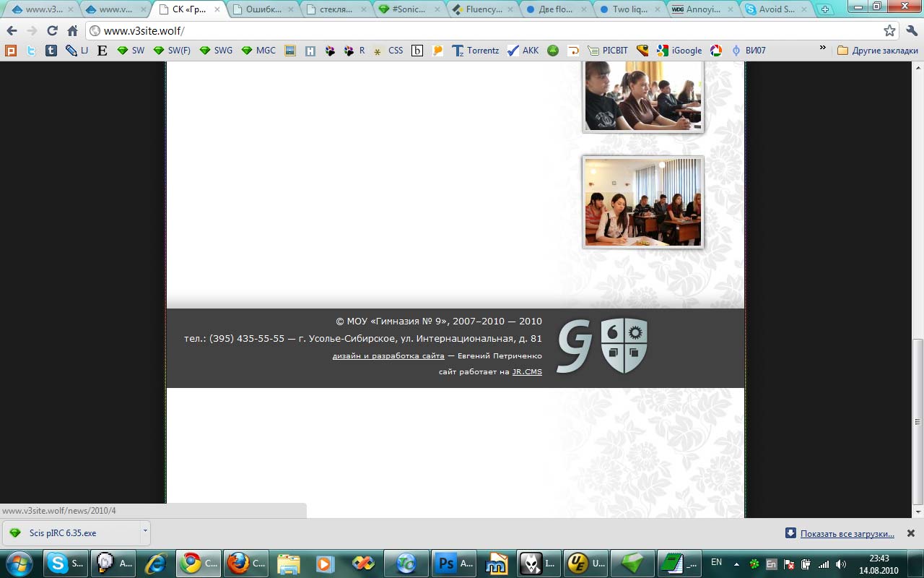
Task: Go to the browser home page
Action: coord(72,31)
